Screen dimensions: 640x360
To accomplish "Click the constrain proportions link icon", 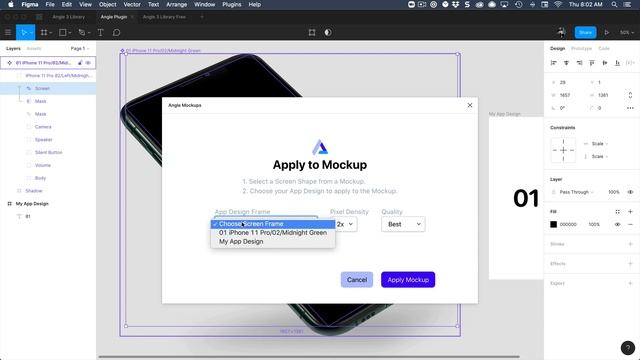I will (630, 95).
